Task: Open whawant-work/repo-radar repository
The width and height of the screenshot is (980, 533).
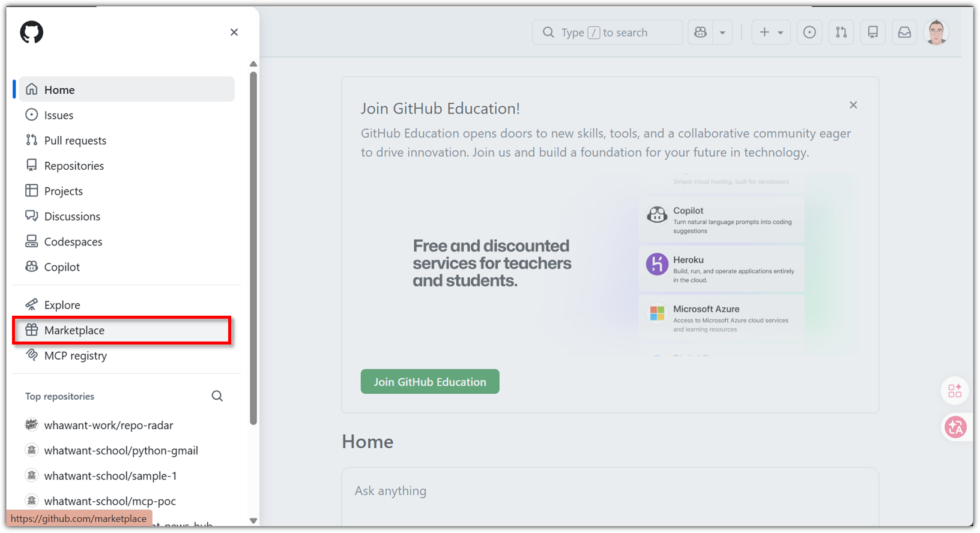Action: click(109, 425)
